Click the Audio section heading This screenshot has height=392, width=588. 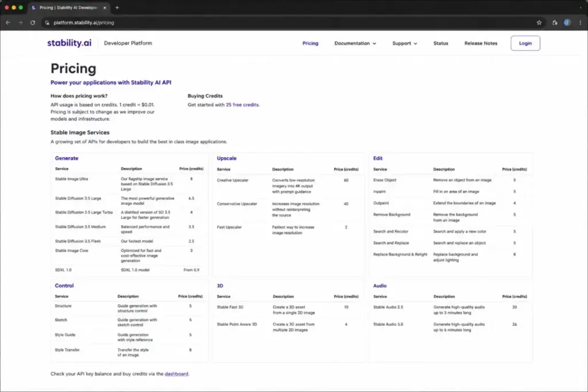(x=380, y=286)
